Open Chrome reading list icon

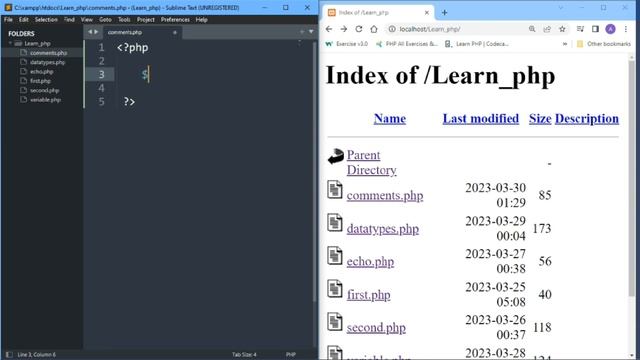pyautogui.click(x=580, y=29)
